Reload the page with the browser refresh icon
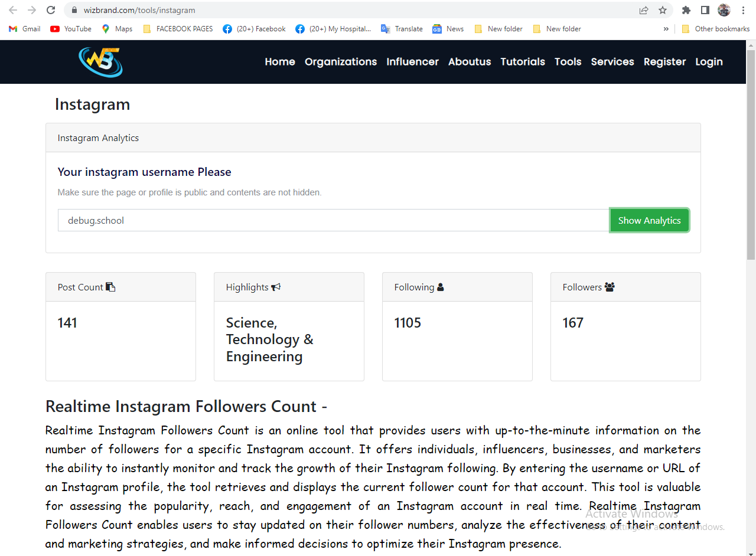This screenshot has height=556, width=756. tap(51, 10)
